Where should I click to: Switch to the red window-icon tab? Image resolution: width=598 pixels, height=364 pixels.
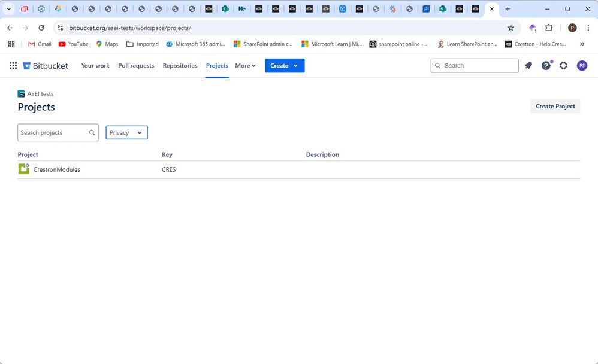point(25,9)
